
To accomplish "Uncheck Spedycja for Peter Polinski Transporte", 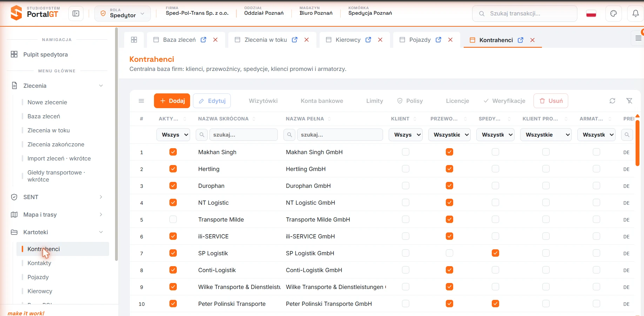I will coord(495,304).
